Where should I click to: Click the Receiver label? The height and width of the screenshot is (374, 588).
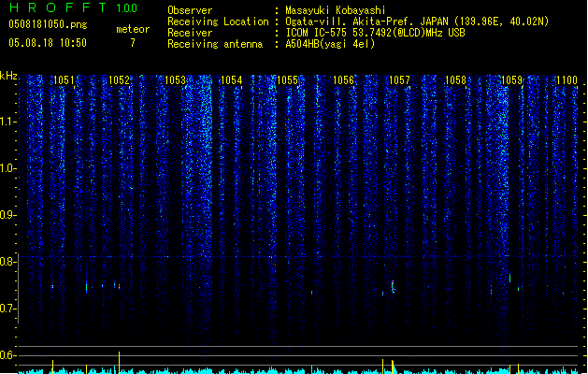[x=190, y=33]
